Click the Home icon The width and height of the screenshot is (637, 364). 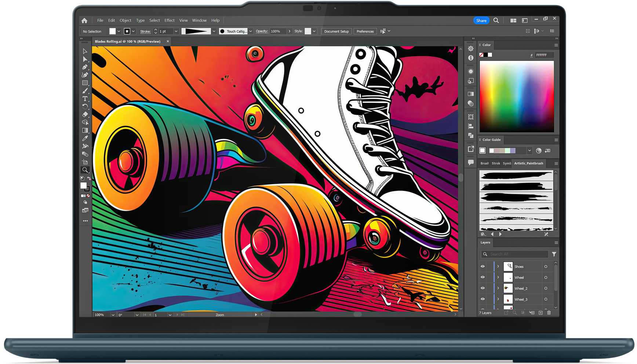[x=84, y=21]
